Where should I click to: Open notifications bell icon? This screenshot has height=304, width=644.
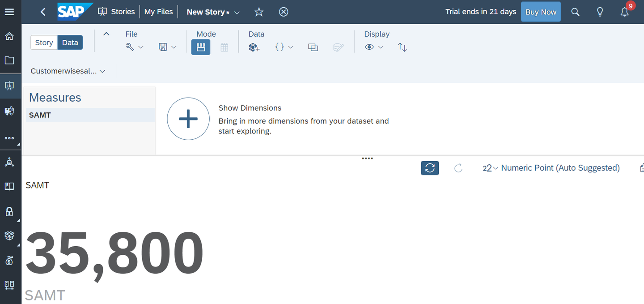tap(625, 12)
